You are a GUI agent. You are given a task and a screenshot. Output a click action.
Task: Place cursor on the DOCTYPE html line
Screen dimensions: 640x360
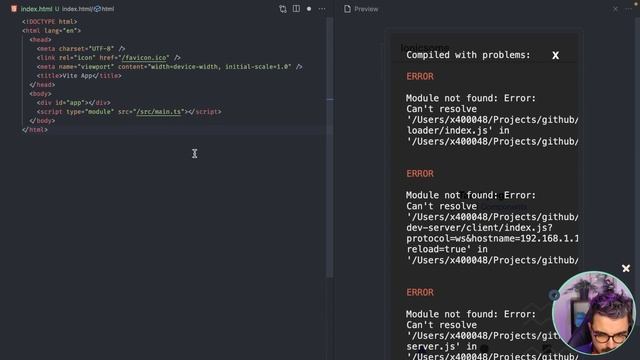pyautogui.click(x=49, y=22)
